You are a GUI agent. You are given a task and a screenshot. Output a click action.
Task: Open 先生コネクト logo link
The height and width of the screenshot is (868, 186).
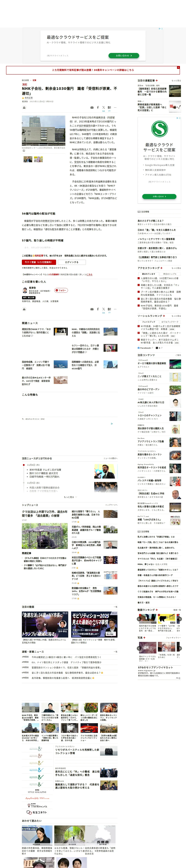tap(37, 812)
